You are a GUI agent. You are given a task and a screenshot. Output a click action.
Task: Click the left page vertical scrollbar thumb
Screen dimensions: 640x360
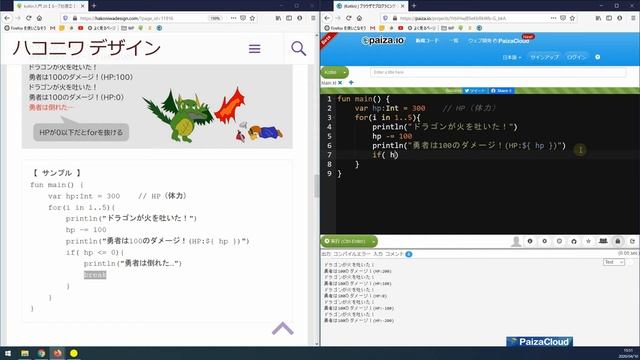coord(316,186)
